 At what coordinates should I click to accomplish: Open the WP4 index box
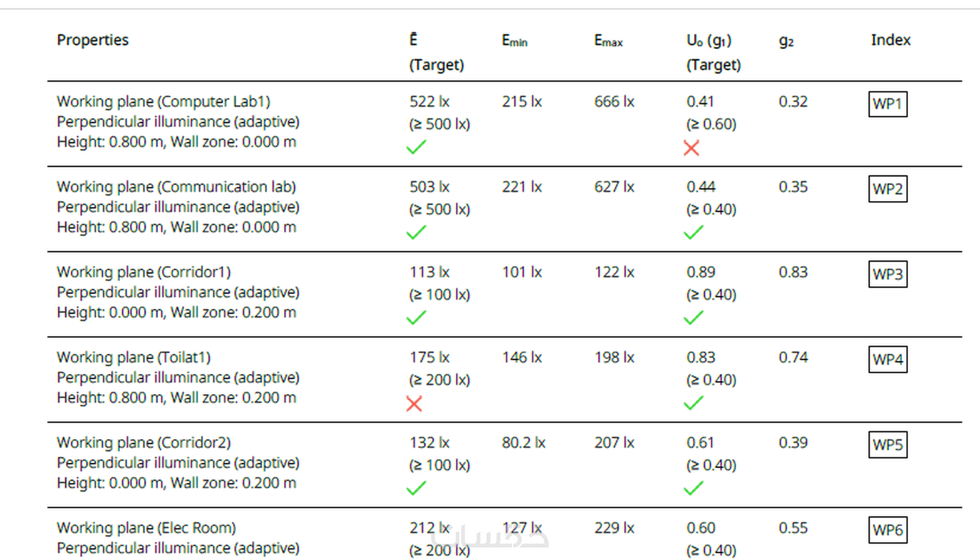[887, 360]
